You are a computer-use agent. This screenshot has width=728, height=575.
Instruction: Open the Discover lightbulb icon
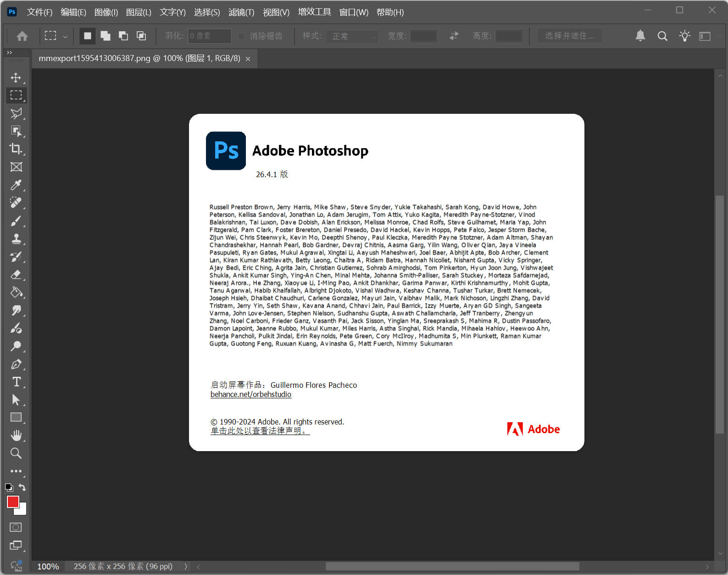click(684, 36)
